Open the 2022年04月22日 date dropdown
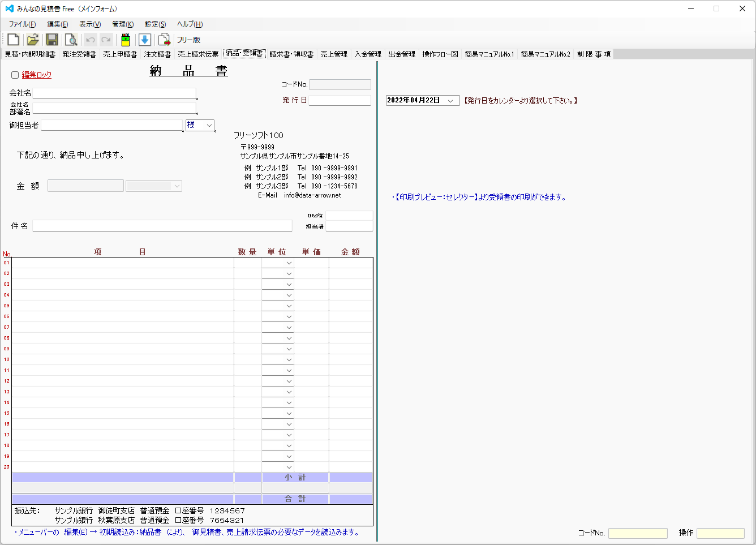Screen dimensions: 756x545 [451, 100]
